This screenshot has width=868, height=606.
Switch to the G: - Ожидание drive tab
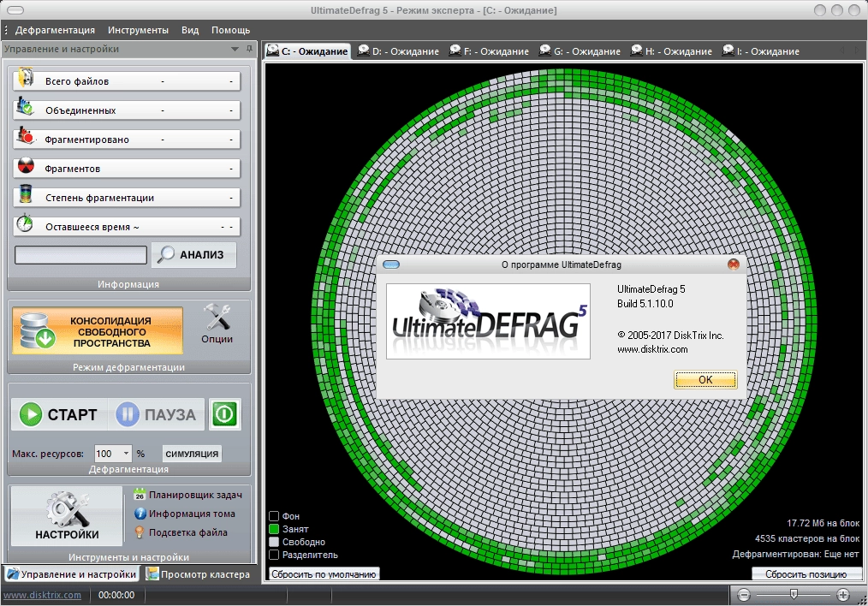580,50
